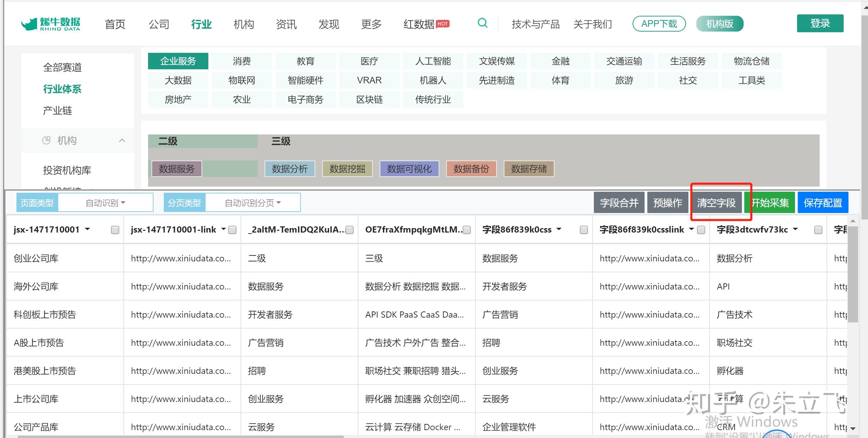
Task: Check the 字段86f839k0css column checkbox
Action: (584, 230)
